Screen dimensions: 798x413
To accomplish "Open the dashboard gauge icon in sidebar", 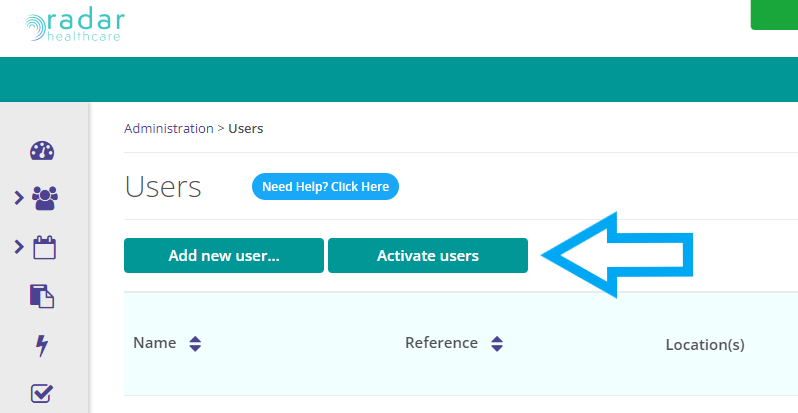I will click(42, 151).
